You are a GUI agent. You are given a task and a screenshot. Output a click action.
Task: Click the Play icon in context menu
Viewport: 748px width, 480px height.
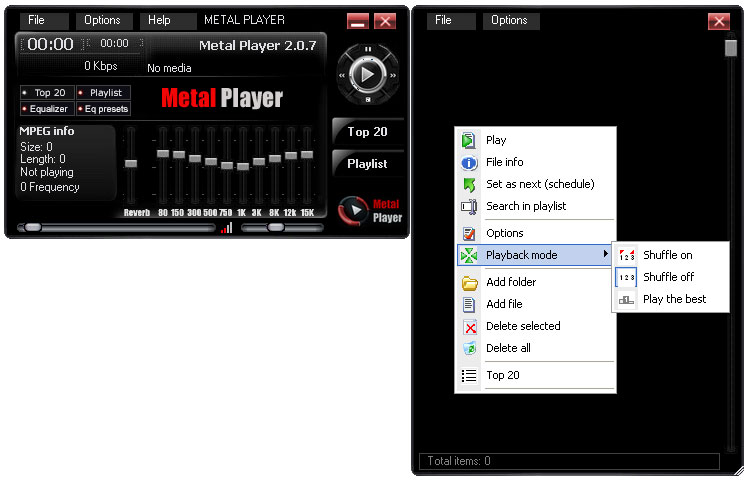click(x=468, y=140)
